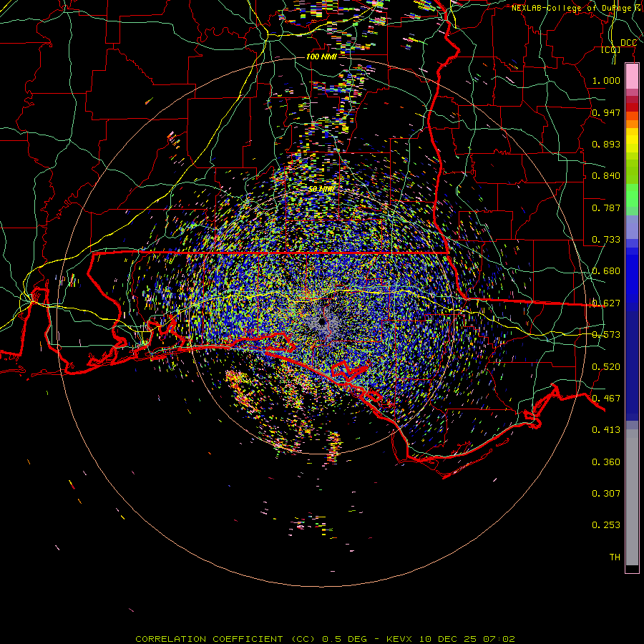Image resolution: width=644 pixels, height=644 pixels.
Task: Pick the bright green color bar segment
Action: (x=632, y=195)
